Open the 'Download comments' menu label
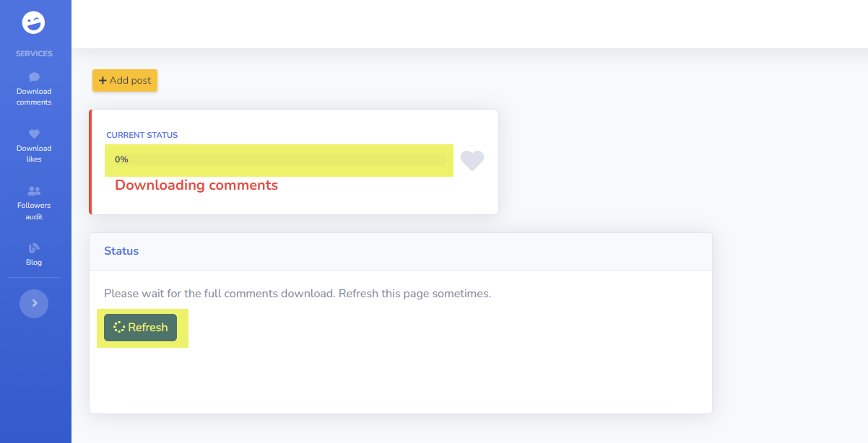868x443 pixels. pyautogui.click(x=34, y=97)
